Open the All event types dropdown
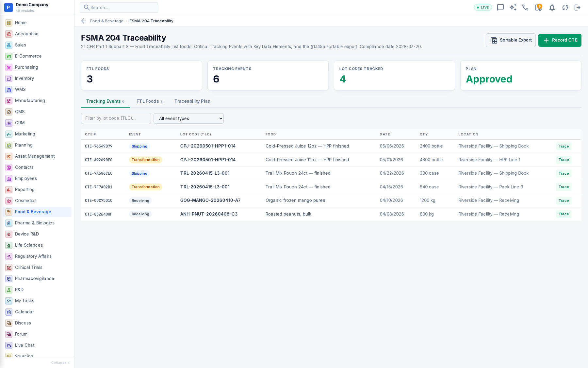Screen dimensions: 588x368 pos(188,118)
